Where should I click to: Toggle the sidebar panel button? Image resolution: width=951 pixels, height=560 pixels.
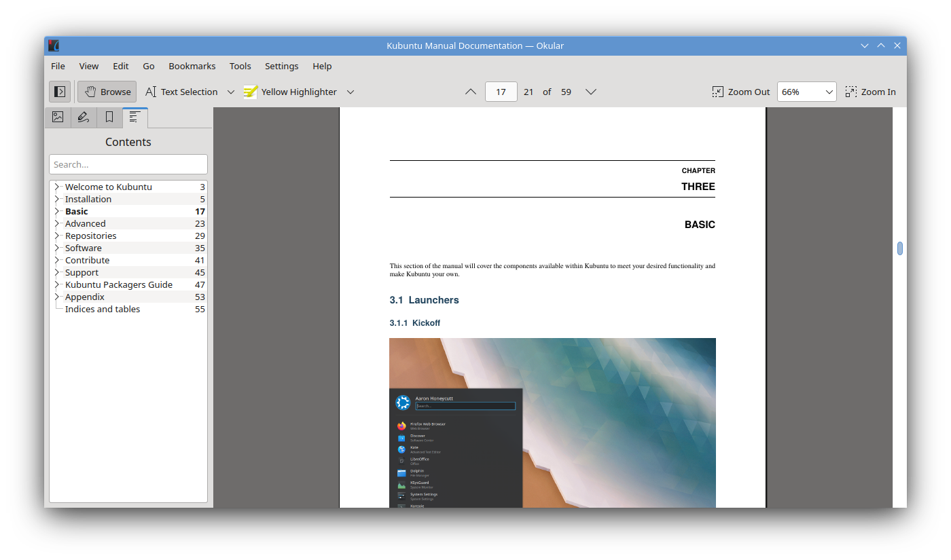pos(60,92)
